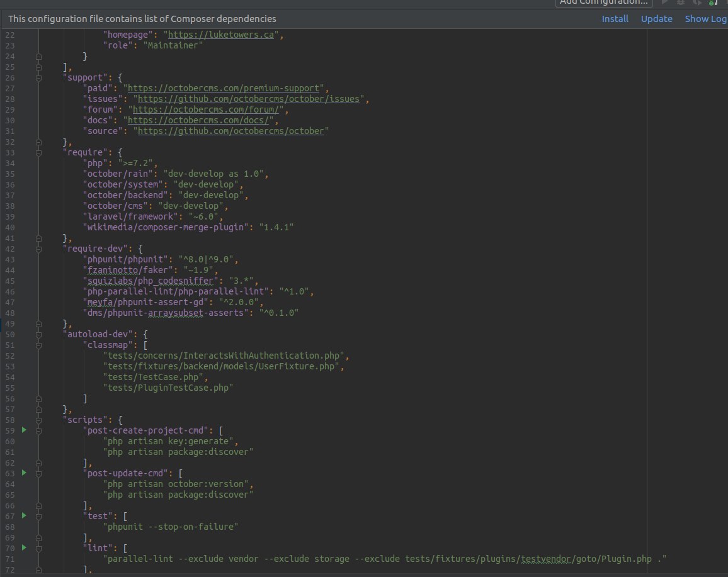Click the "phpunit --stop-on-failure" command string

pos(171,527)
